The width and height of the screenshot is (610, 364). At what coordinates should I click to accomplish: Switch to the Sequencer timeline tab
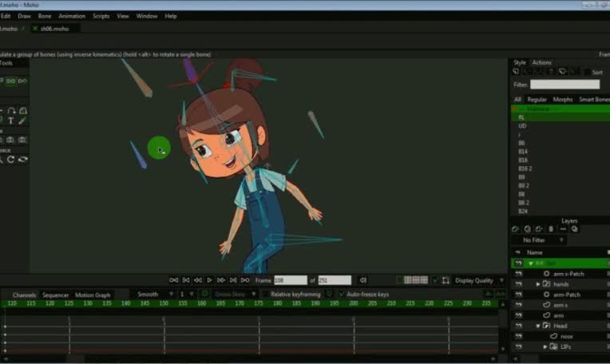[56, 295]
